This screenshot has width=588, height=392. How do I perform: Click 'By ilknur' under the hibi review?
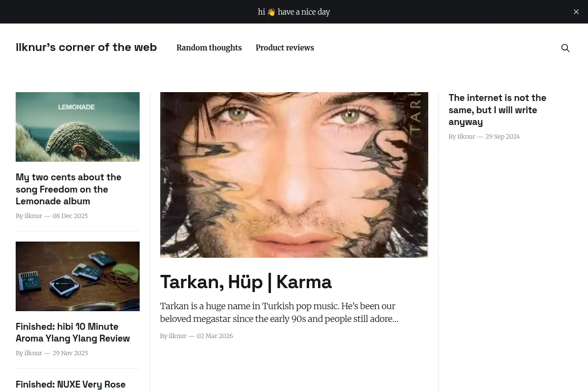pos(29,353)
